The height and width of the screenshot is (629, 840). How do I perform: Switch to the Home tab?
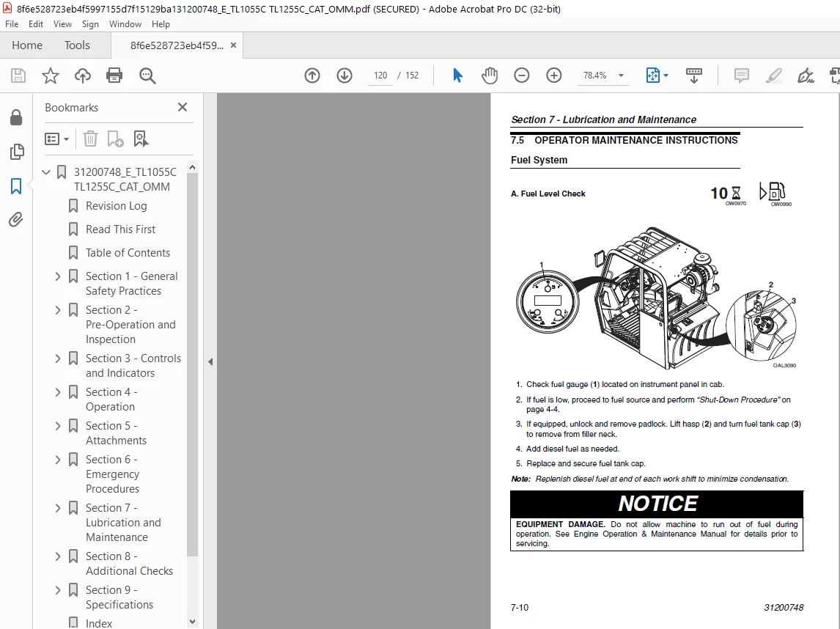(x=27, y=45)
